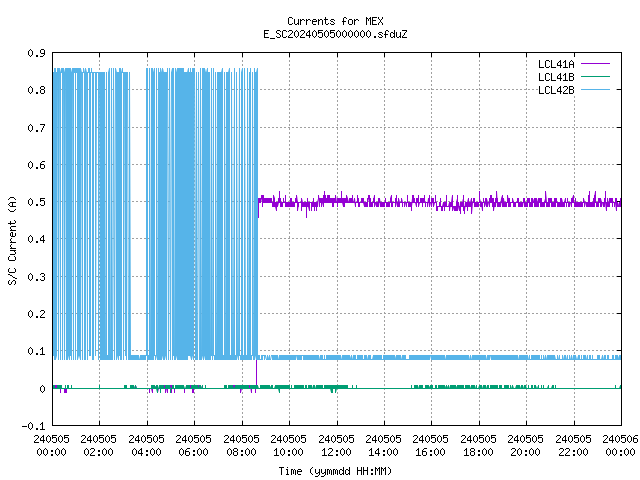Select the filename E_SC20240505000000.sfduZ text
640x480 pixels.
click(335, 34)
